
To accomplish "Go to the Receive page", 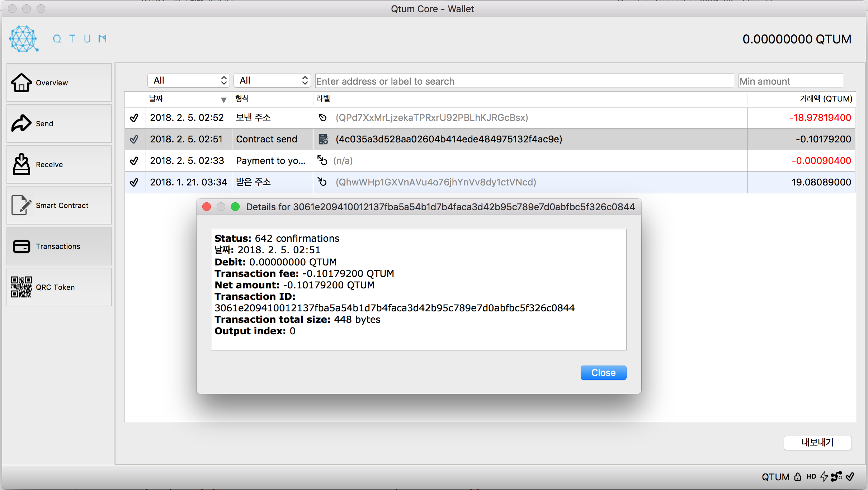I will (x=59, y=164).
